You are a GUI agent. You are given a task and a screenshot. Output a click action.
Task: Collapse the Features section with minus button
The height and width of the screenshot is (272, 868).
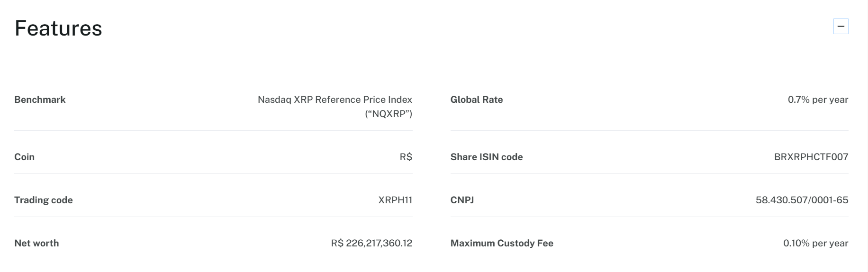coord(841,27)
